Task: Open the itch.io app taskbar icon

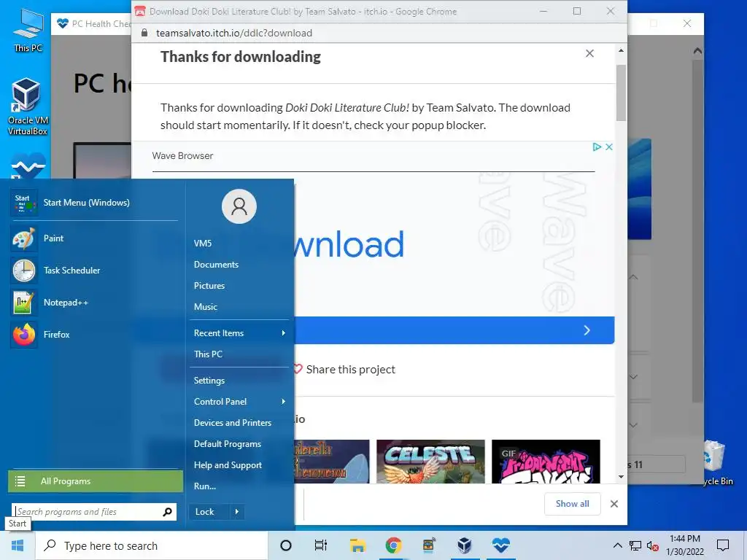Action: click(429, 545)
